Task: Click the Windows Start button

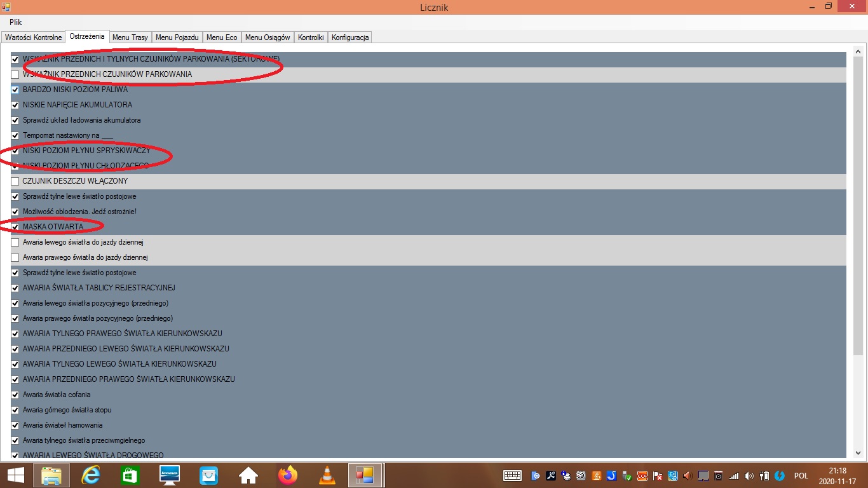Action: [16, 475]
